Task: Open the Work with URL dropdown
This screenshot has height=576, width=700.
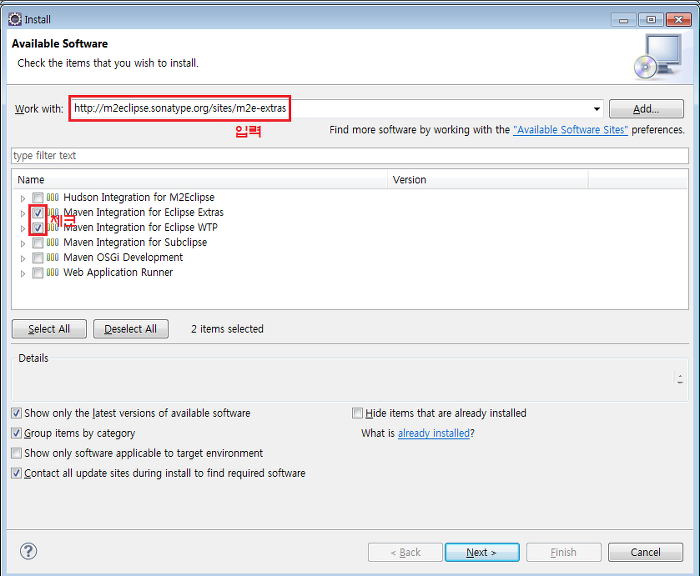Action: click(597, 109)
